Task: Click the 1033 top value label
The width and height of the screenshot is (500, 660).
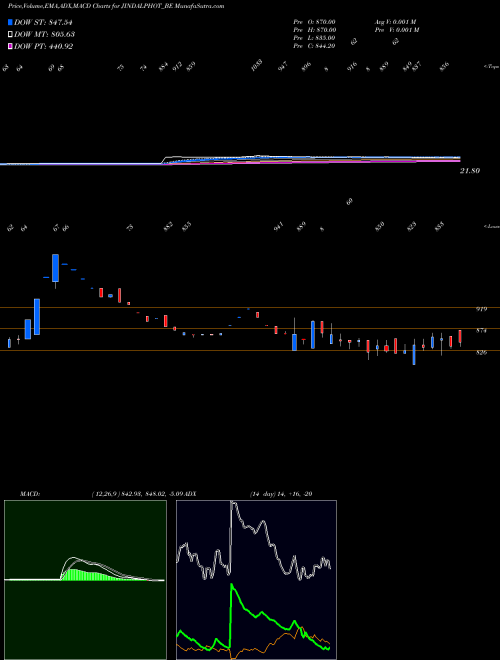Action: click(256, 66)
